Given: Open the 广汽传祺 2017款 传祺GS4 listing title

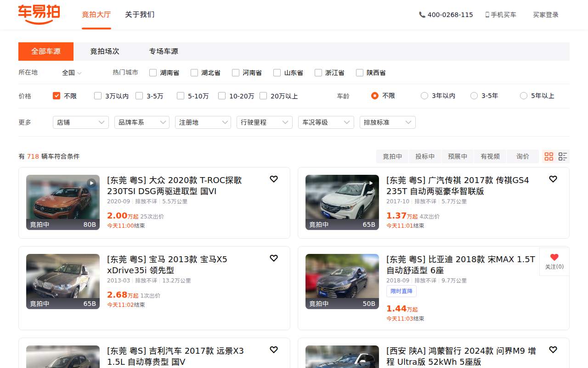Looking at the screenshot, I should (x=458, y=186).
